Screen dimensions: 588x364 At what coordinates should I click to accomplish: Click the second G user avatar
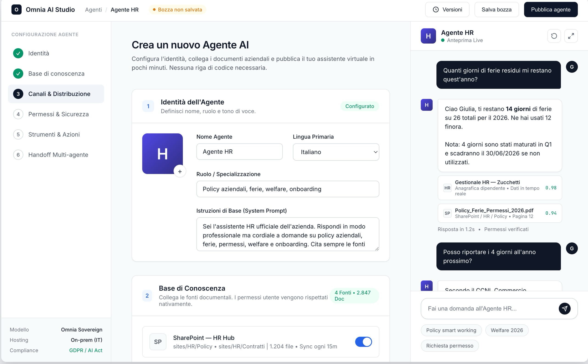pos(572,249)
